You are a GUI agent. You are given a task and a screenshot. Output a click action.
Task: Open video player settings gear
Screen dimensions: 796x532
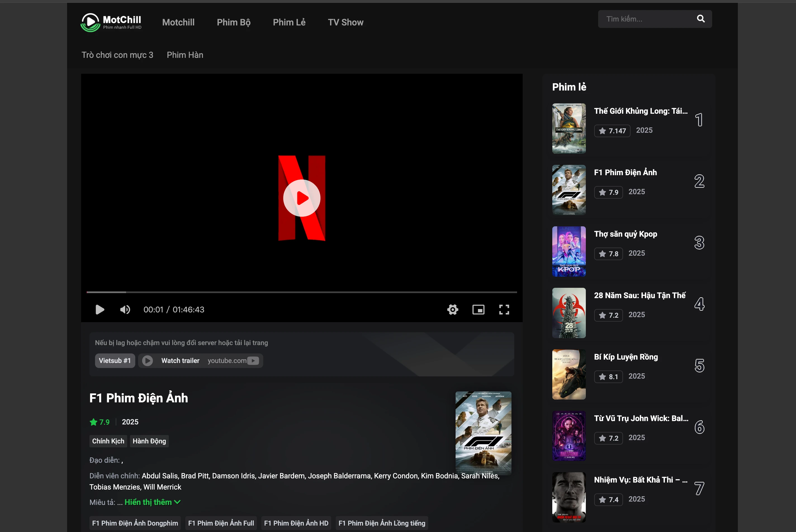(453, 309)
